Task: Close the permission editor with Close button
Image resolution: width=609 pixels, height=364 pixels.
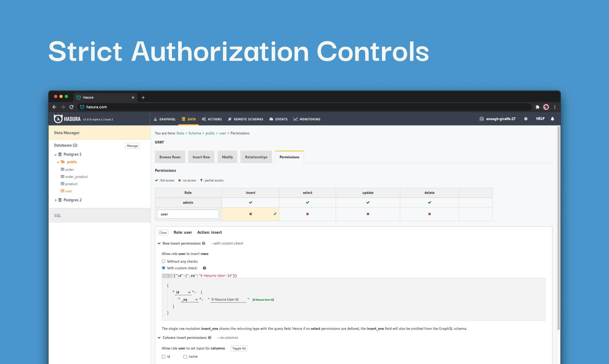Action: (x=163, y=233)
